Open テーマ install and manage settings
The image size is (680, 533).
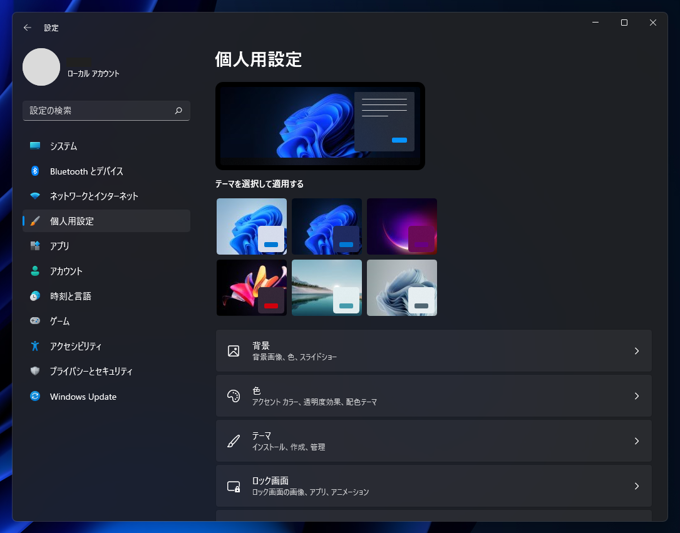point(434,441)
